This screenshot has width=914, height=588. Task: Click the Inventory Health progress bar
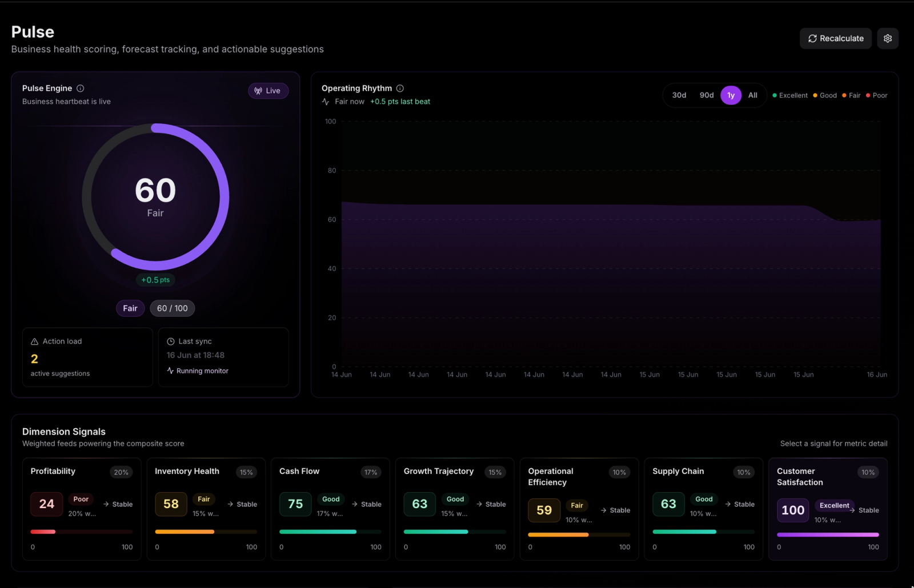coord(206,531)
